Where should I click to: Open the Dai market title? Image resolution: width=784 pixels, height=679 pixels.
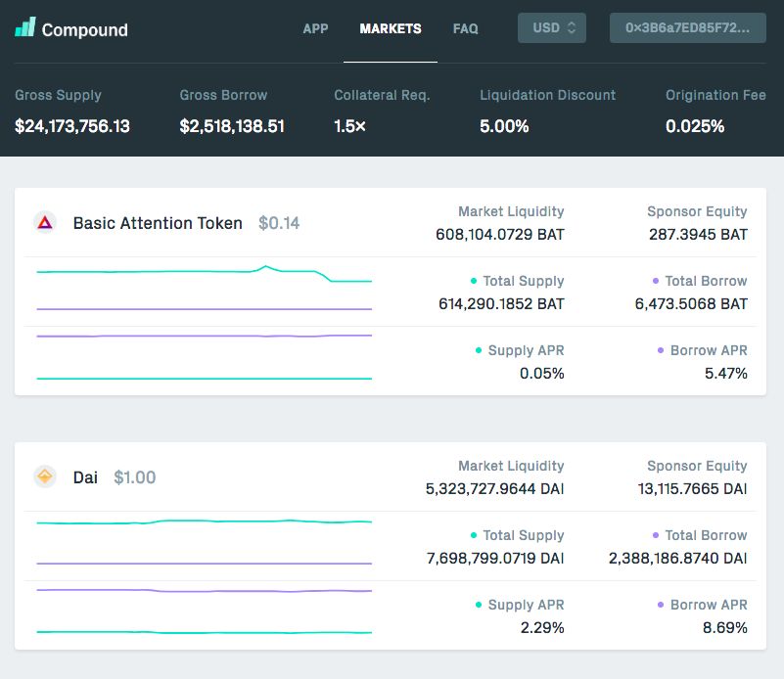point(85,477)
